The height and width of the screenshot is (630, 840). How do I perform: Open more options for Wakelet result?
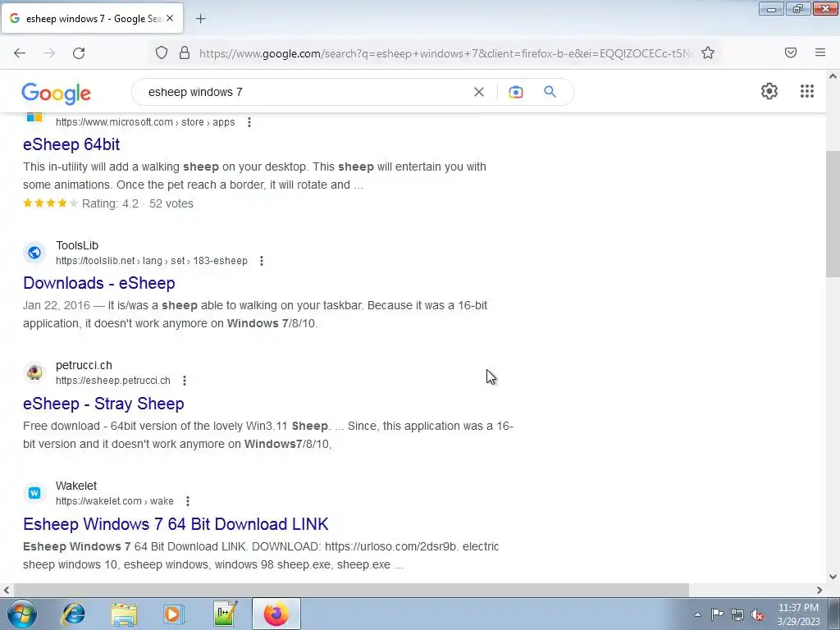[x=188, y=501]
